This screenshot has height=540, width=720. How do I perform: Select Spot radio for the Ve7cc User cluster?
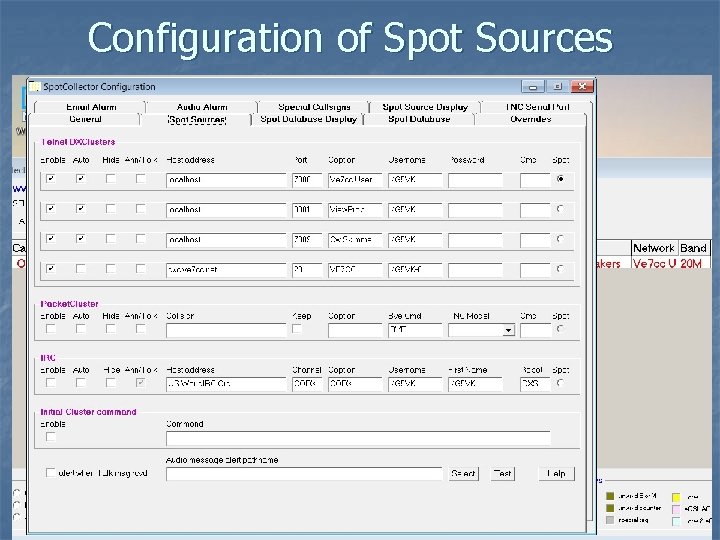point(560,179)
